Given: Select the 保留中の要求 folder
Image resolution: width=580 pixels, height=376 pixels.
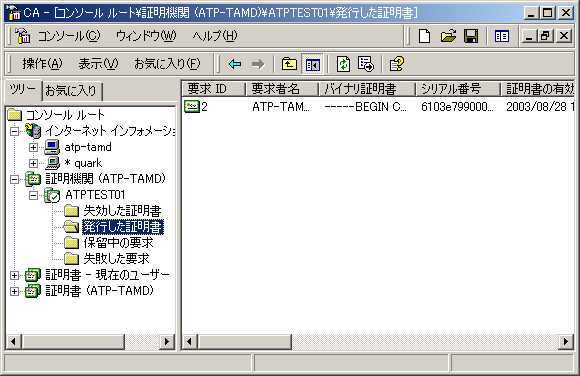Looking at the screenshot, I should coord(118,243).
